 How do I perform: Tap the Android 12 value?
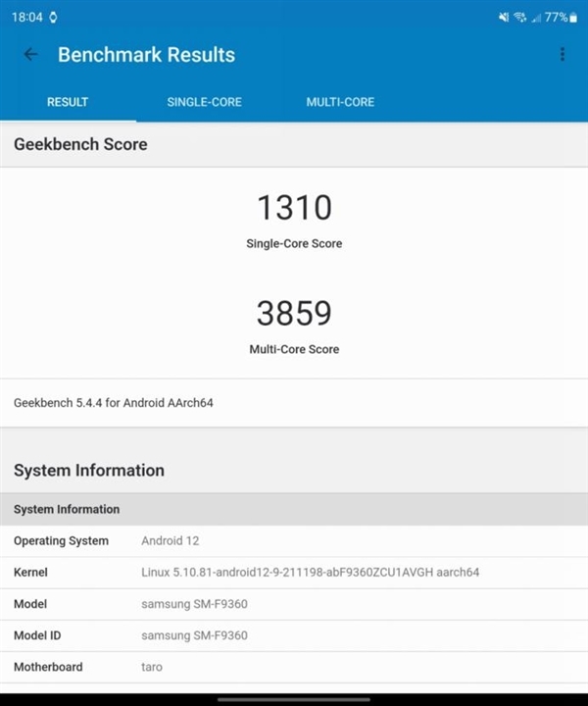[171, 540]
